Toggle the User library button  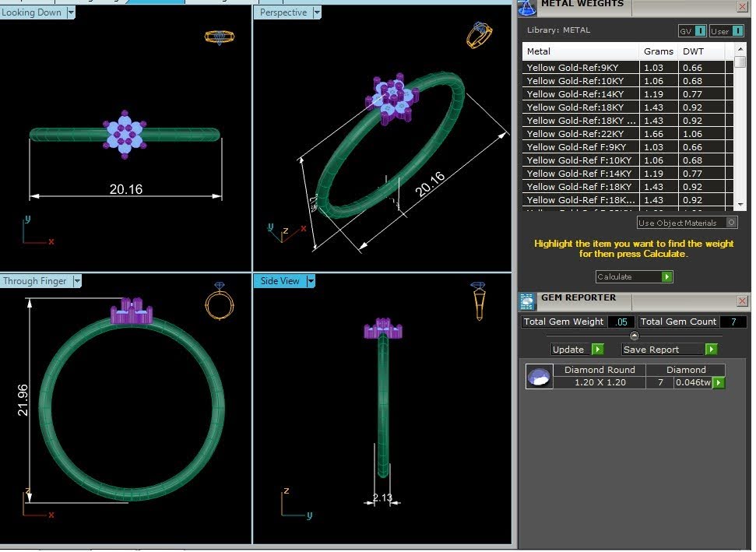coord(726,31)
